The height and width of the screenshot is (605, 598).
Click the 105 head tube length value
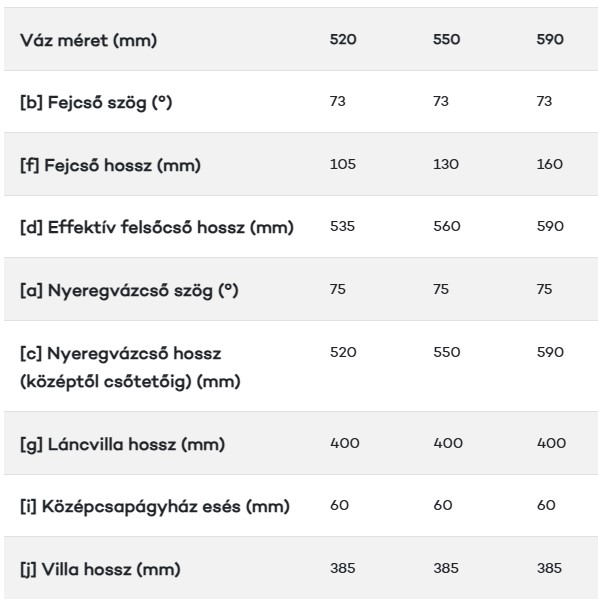pyautogui.click(x=343, y=164)
